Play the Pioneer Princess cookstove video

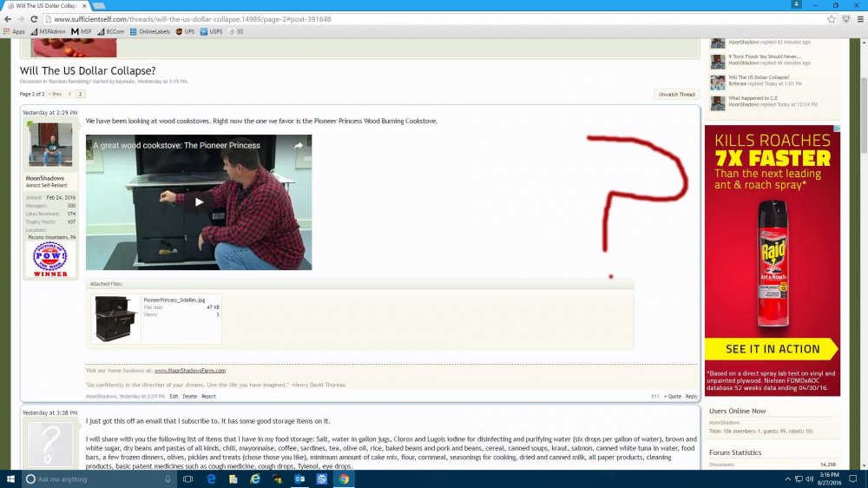[199, 202]
